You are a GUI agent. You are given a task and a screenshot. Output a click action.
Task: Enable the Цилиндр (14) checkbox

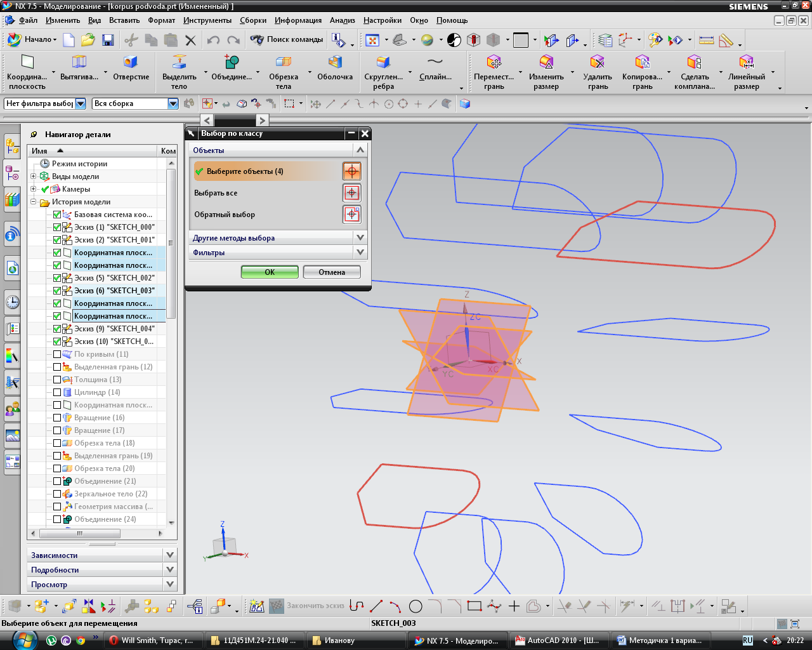[x=57, y=392]
